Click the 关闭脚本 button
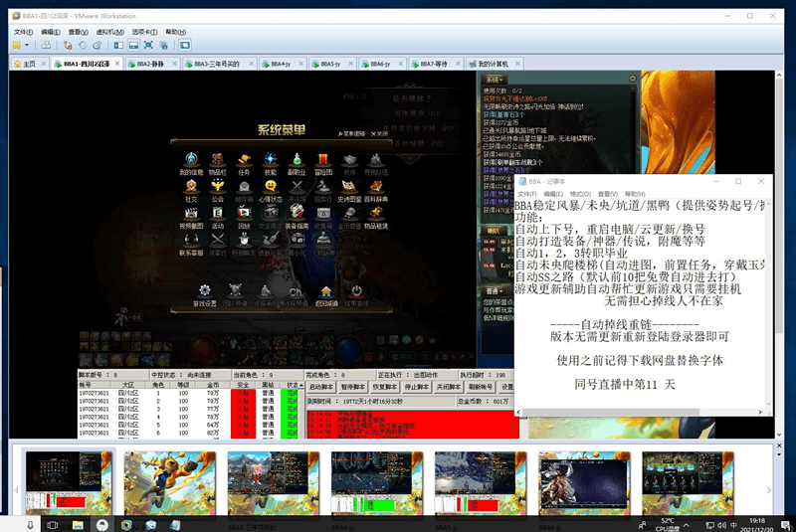796x532 pixels. point(449,387)
